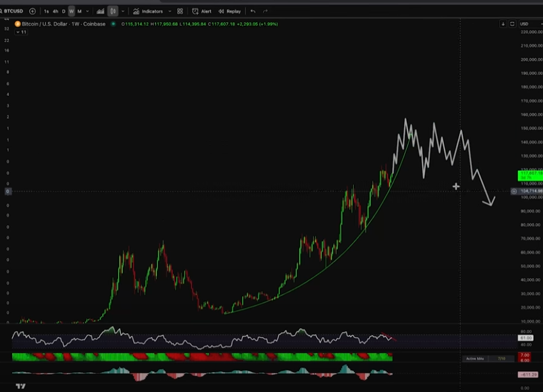Screen dimensions: 543x392
Task: Expand the Indicators favorites dropdown arrow
Action: click(x=169, y=12)
